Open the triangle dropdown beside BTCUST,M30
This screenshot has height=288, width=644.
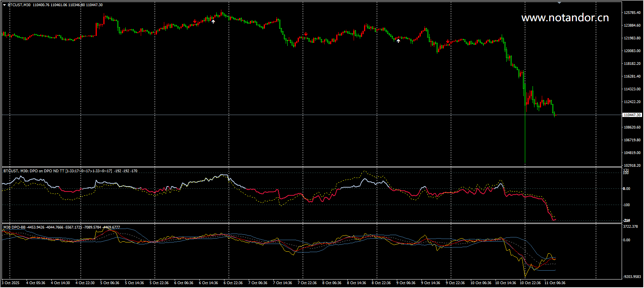4,5
